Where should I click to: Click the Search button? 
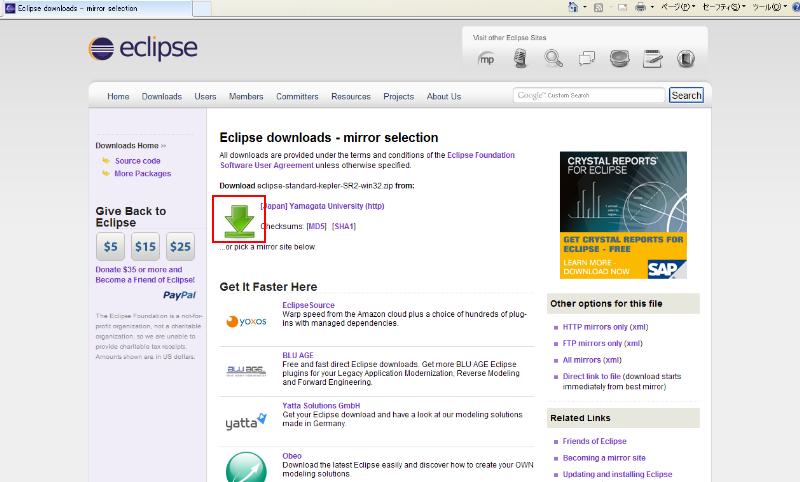tap(686, 95)
